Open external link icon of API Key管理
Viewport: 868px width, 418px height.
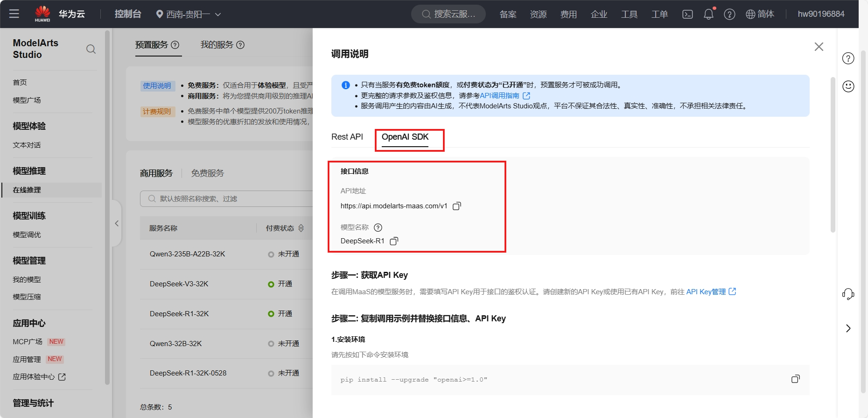[732, 291]
